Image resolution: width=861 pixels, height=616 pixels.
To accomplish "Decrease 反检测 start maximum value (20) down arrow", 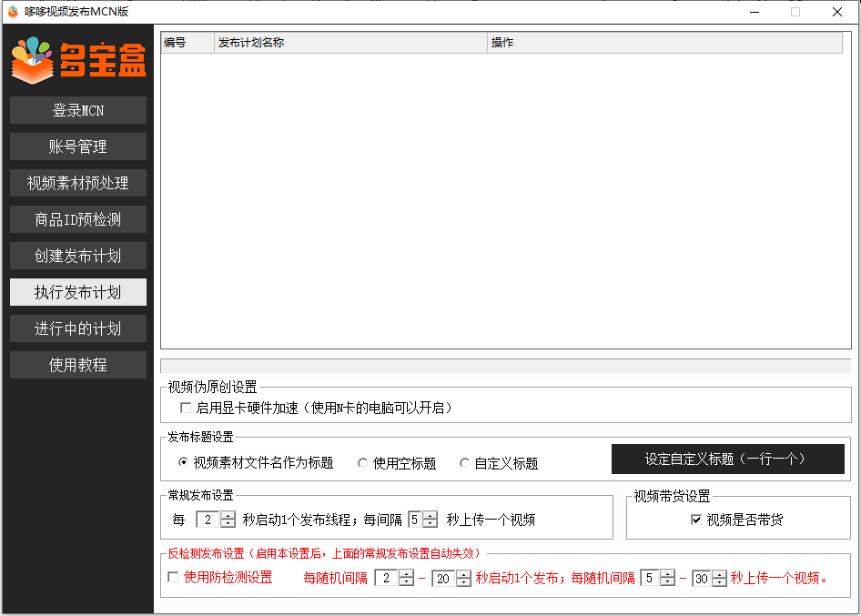I will point(464,582).
